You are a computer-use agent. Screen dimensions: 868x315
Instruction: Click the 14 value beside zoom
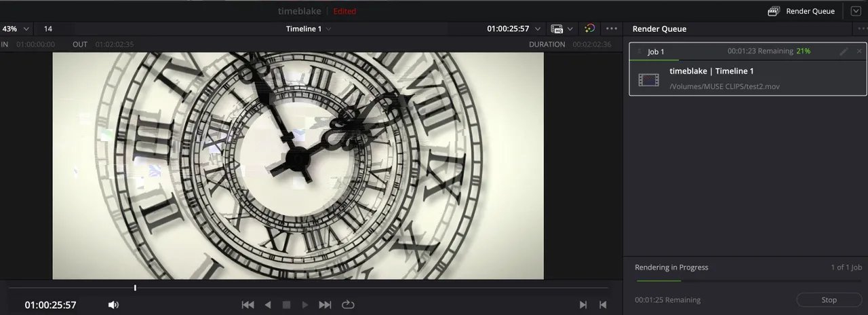[x=48, y=29]
